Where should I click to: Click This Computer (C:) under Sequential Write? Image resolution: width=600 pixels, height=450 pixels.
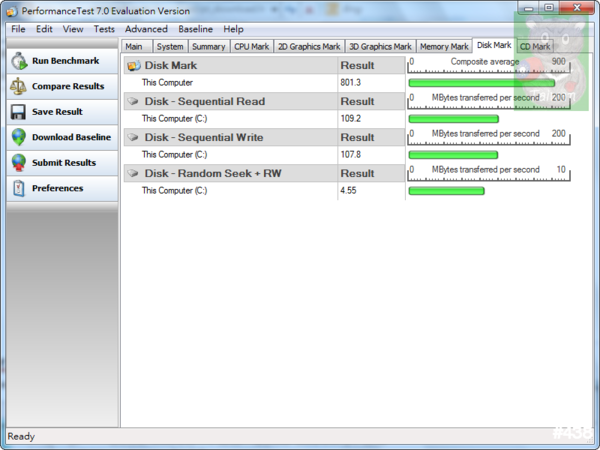coord(174,155)
